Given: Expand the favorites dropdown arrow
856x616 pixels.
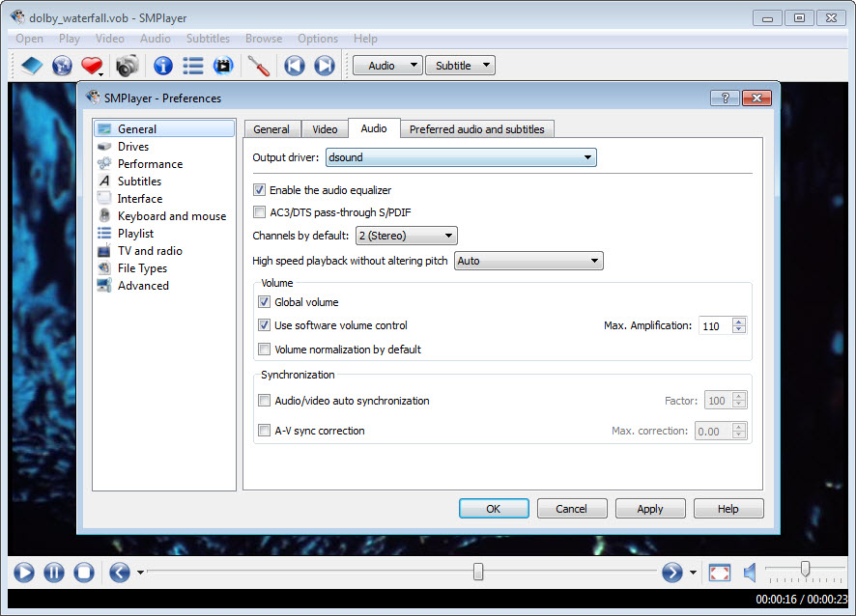Looking at the screenshot, I should tap(101, 73).
